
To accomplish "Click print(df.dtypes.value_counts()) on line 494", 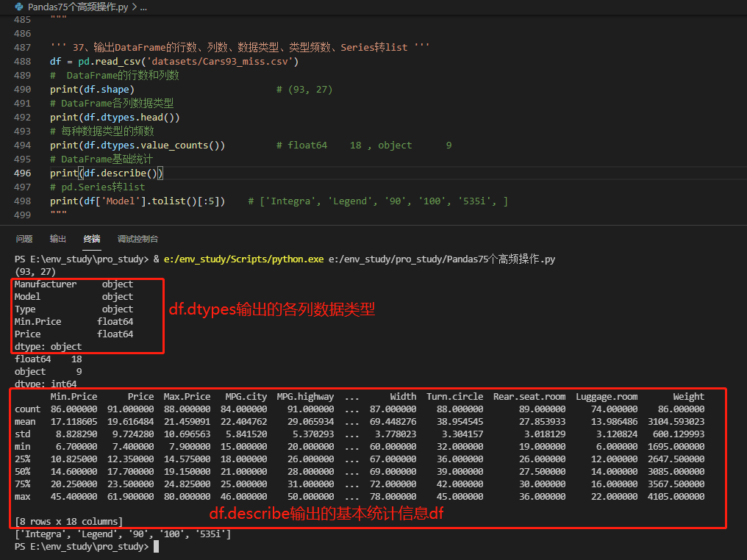I will pos(137,146).
